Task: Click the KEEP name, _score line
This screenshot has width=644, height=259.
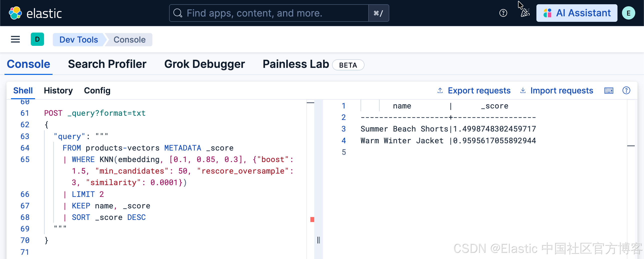Action: [107, 206]
